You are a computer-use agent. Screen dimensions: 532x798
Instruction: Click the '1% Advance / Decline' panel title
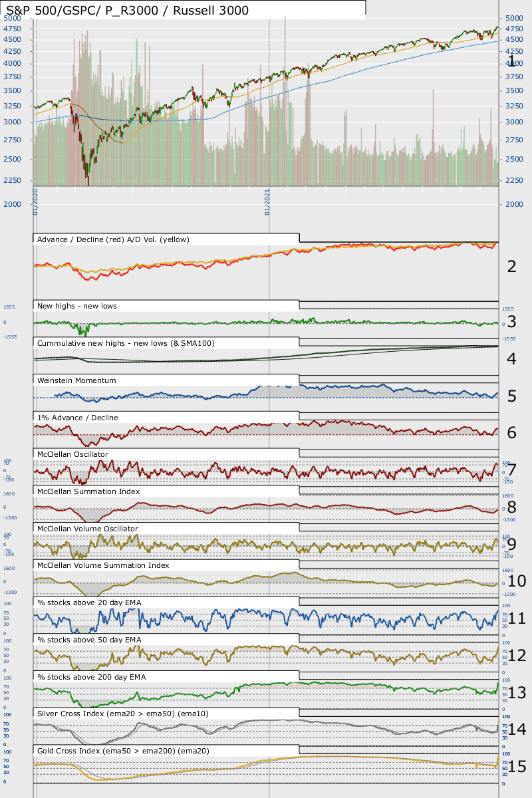point(78,418)
